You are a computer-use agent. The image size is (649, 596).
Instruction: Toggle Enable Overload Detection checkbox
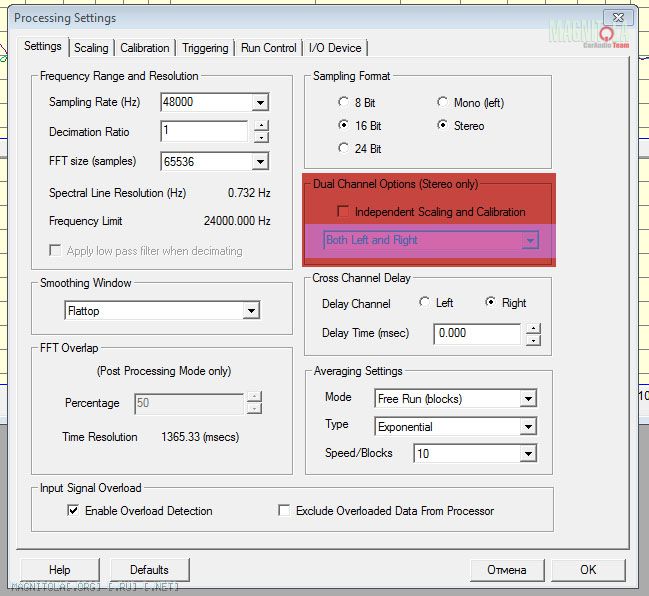[73, 510]
